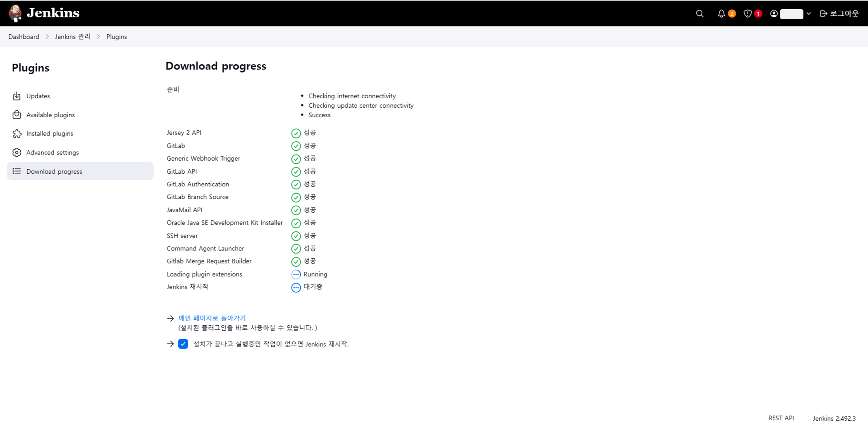Click pending icon for Jenkins 재시작
Viewport: 868px width, 432px height.
click(x=296, y=287)
